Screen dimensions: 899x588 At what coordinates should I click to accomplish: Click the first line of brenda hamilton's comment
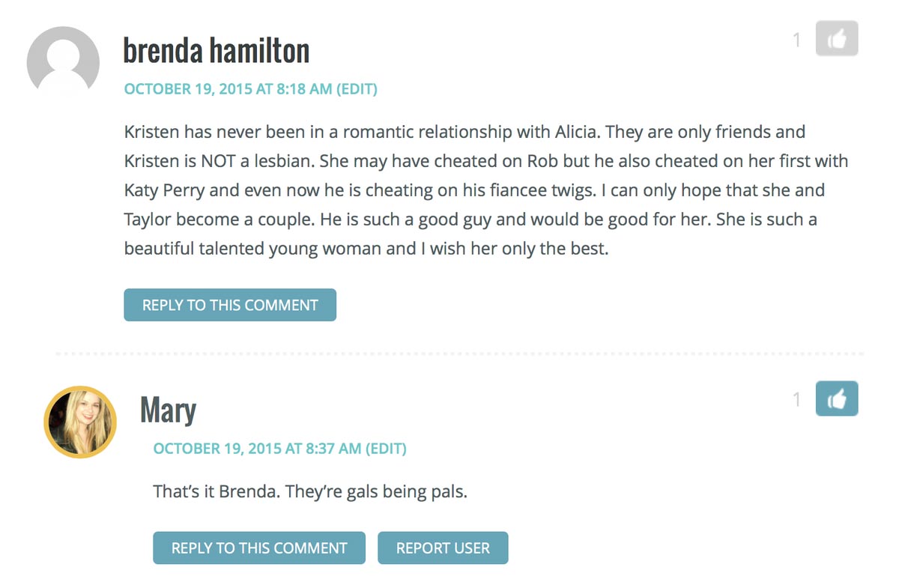(464, 133)
